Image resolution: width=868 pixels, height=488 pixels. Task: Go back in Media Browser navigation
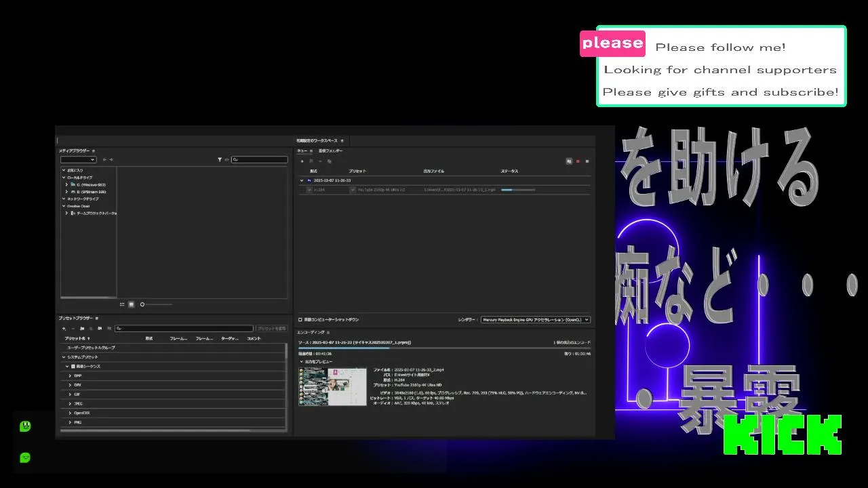(104, 160)
